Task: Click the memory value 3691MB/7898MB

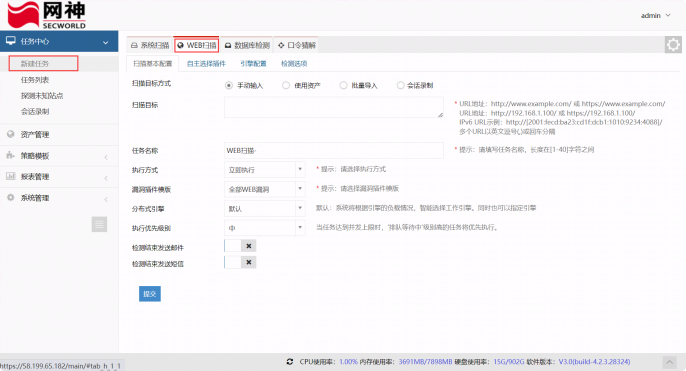Action: click(425, 362)
